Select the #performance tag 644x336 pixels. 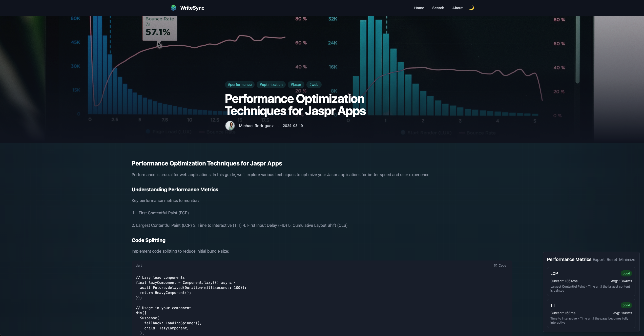240,85
